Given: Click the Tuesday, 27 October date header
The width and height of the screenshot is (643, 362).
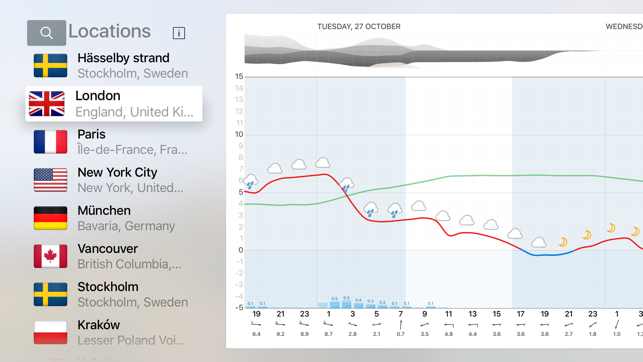Looking at the screenshot, I should click(x=359, y=26).
